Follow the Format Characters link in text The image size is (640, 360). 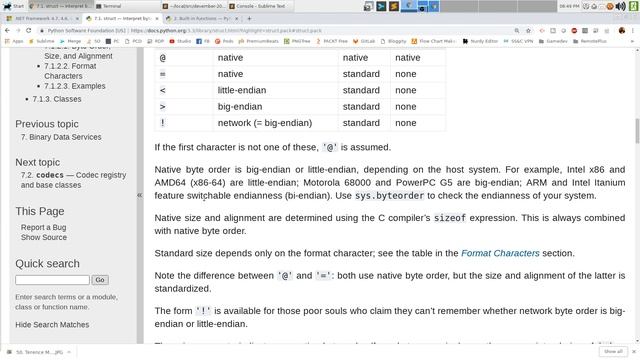(500, 253)
